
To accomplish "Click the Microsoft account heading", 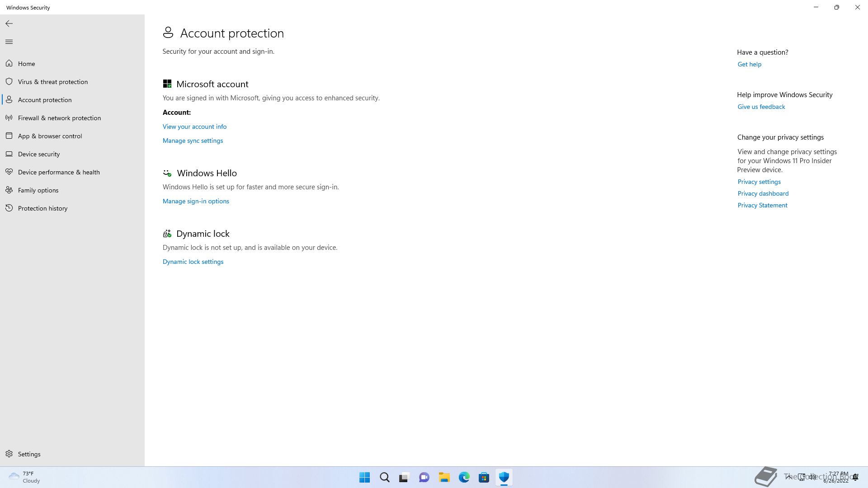I will click(x=212, y=84).
